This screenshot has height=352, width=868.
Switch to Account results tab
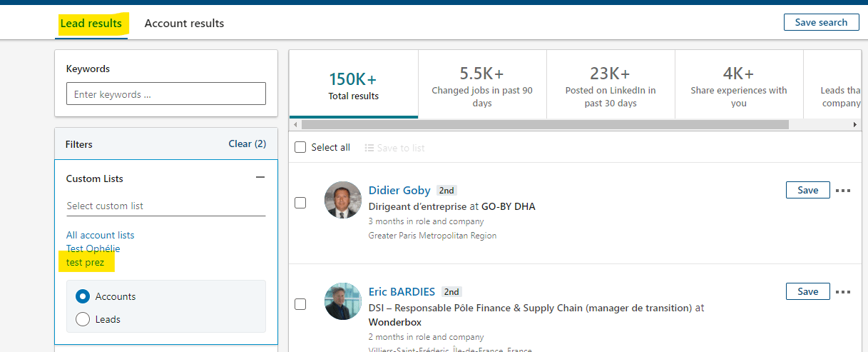[184, 24]
